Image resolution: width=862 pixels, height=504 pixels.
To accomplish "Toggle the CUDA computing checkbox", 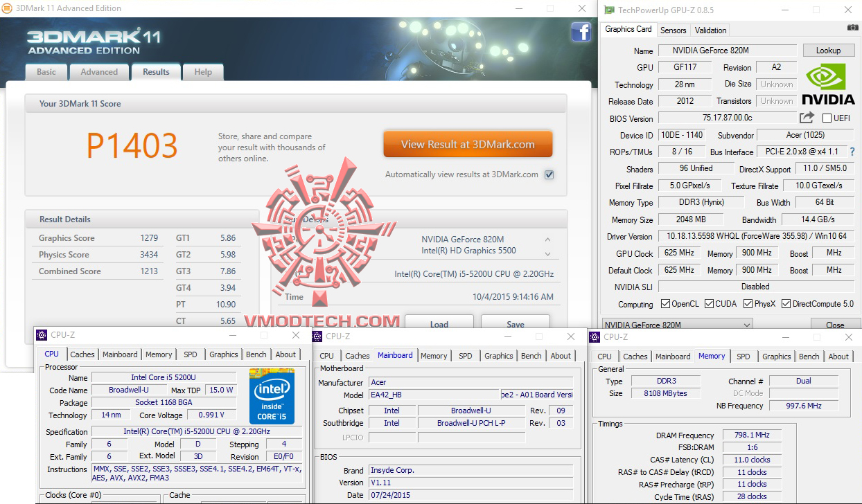I will (x=707, y=304).
